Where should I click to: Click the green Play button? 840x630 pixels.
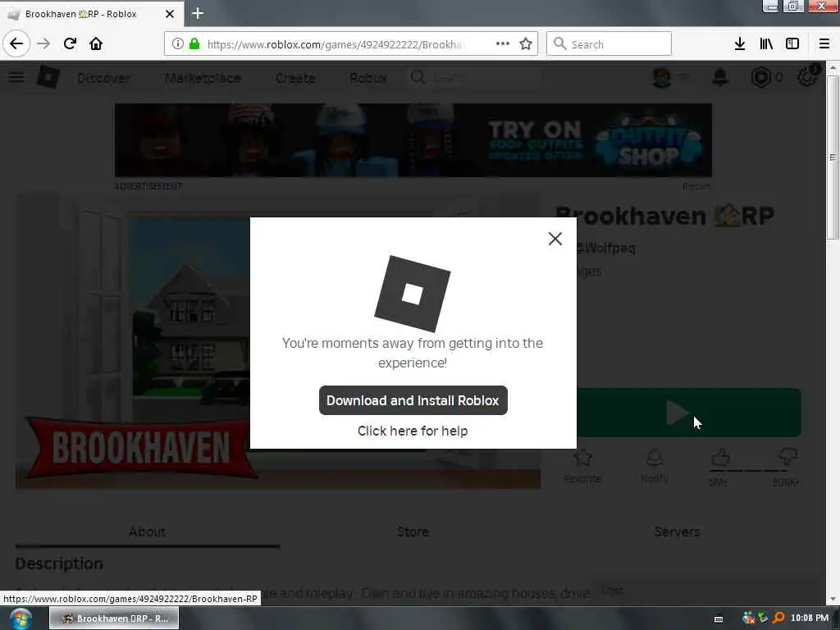(688, 413)
